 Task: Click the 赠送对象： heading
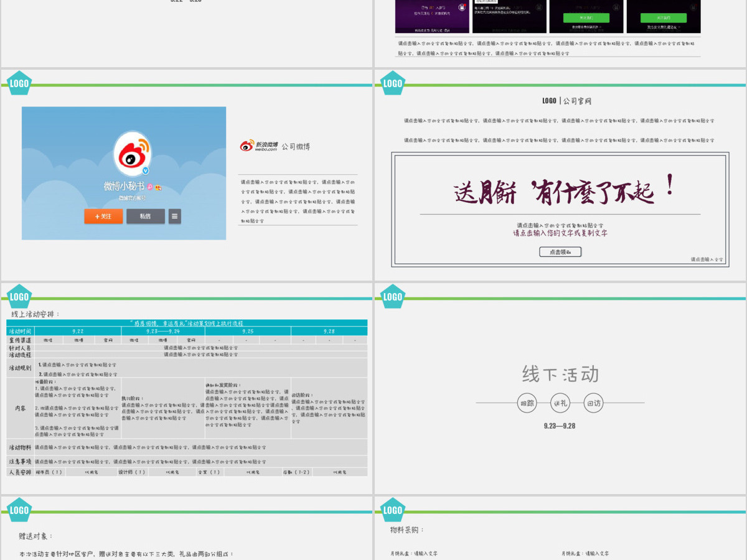[x=36, y=536]
